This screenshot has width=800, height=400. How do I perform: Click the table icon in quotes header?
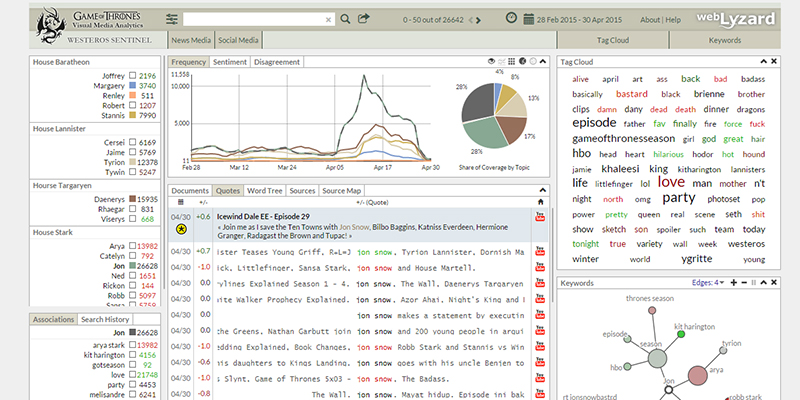181,202
